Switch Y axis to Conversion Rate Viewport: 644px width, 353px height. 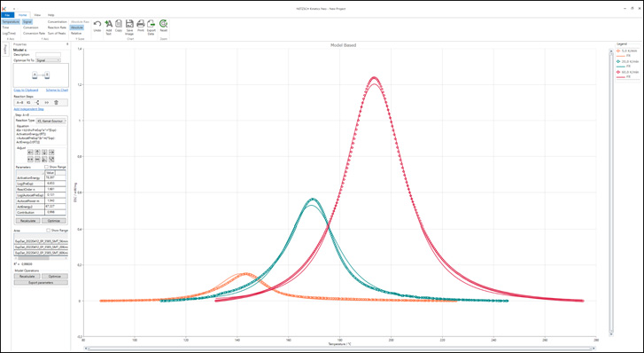(34, 34)
